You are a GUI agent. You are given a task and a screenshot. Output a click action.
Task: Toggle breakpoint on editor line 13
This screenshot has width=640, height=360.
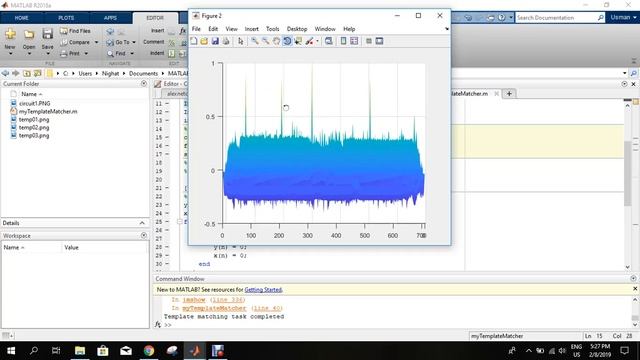(167, 120)
